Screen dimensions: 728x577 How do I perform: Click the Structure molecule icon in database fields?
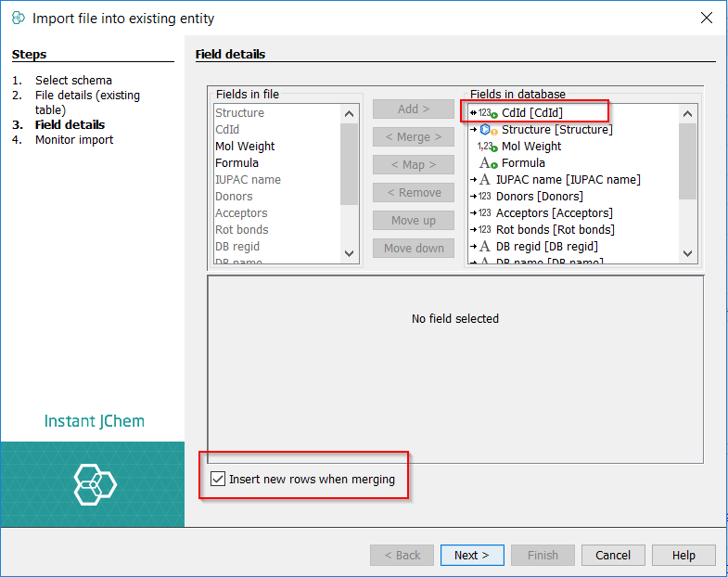pyautogui.click(x=488, y=130)
